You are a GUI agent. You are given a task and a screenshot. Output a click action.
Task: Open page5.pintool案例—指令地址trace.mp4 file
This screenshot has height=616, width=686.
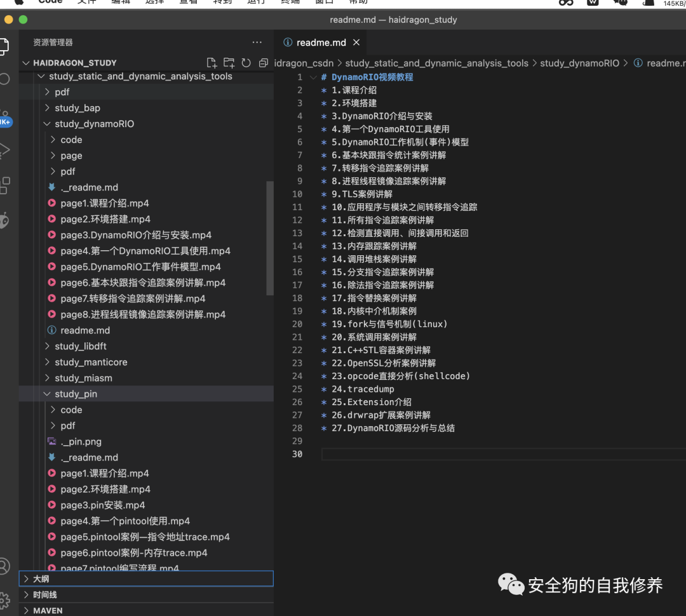coord(145,537)
